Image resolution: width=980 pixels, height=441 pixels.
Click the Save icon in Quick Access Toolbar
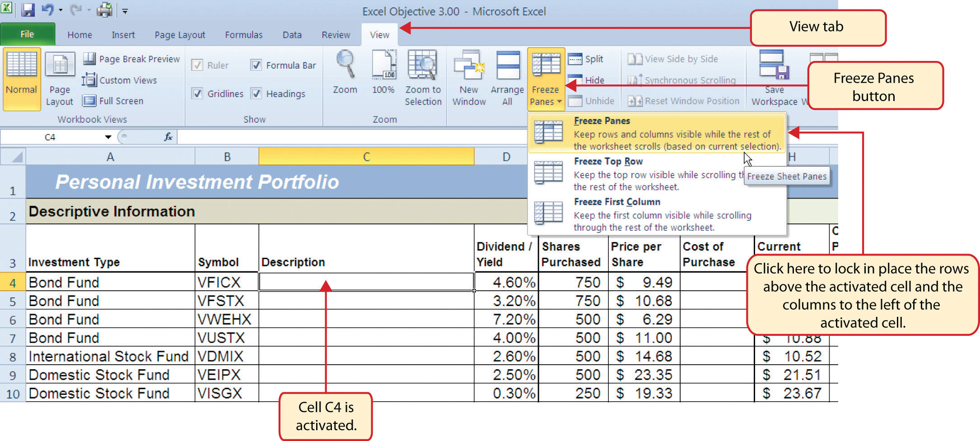[x=28, y=9]
